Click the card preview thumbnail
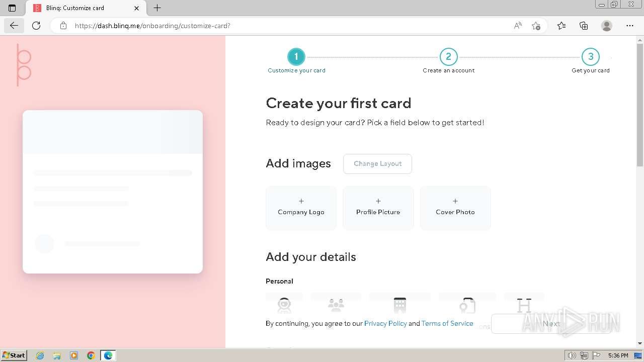The height and width of the screenshot is (362, 644). 113,192
